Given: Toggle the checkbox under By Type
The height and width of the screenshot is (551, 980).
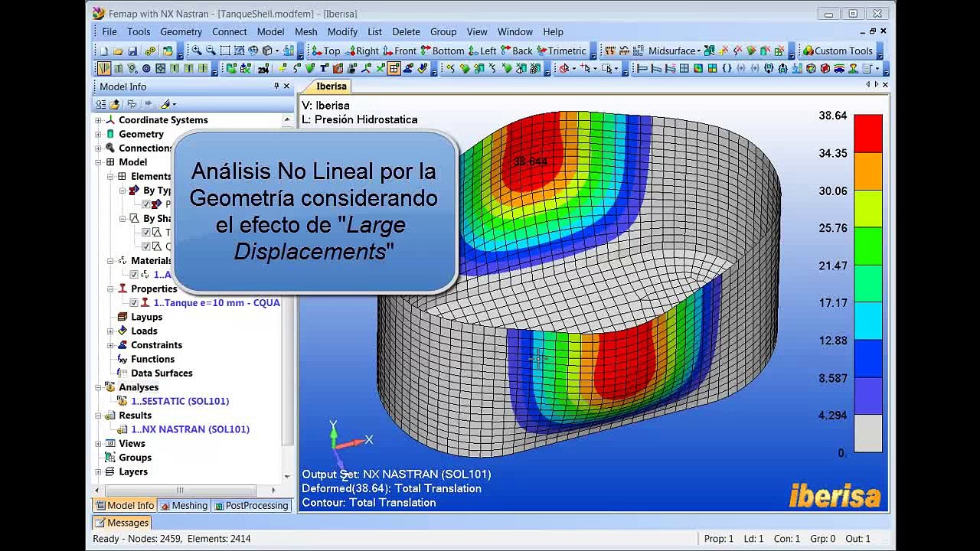Looking at the screenshot, I should pyautogui.click(x=146, y=204).
